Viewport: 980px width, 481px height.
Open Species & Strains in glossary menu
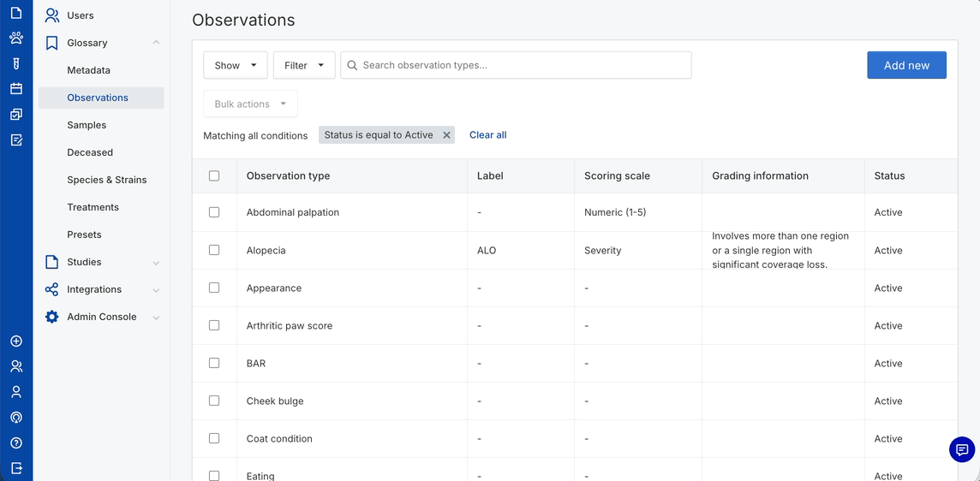pos(106,180)
